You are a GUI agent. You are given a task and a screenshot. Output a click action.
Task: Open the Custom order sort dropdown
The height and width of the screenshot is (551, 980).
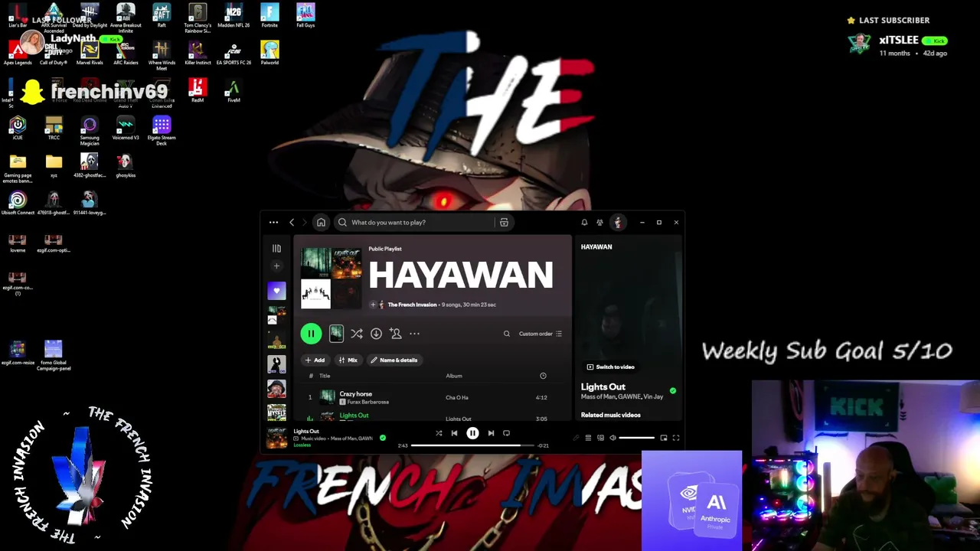(541, 334)
